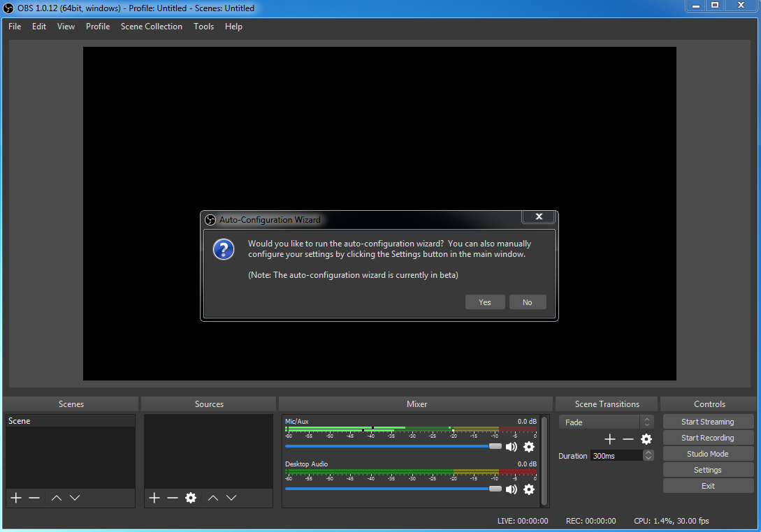Click the Duration spinner arrows
Screen dimensions: 761x532
(648, 455)
